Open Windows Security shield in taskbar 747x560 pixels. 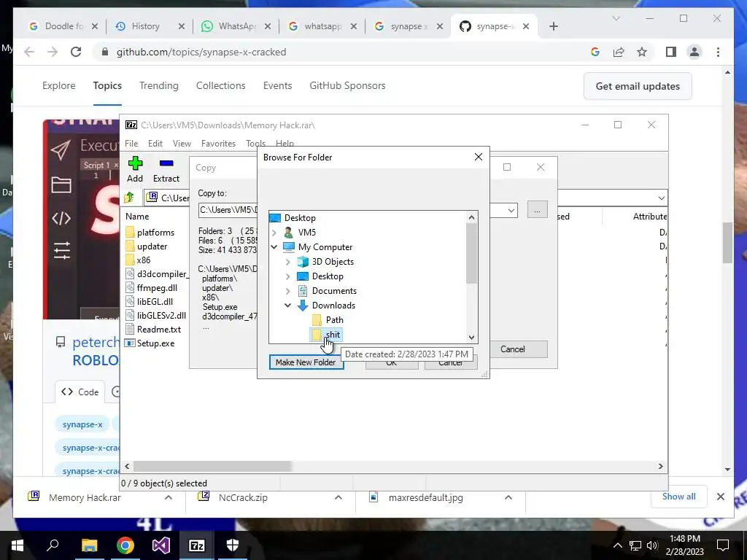pyautogui.click(x=233, y=545)
